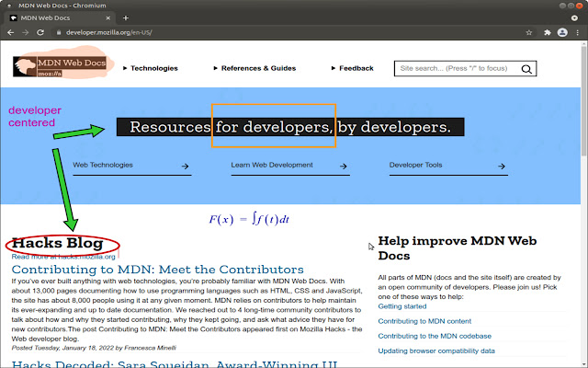
Task: Click the tab-search dropdown icon in the tab strip
Action: tap(574, 18)
